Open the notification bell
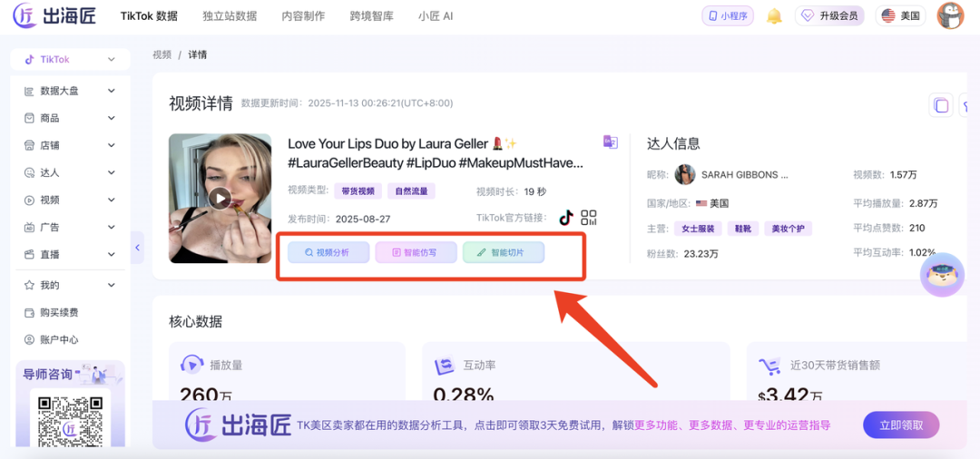This screenshot has width=980, height=459. [774, 16]
